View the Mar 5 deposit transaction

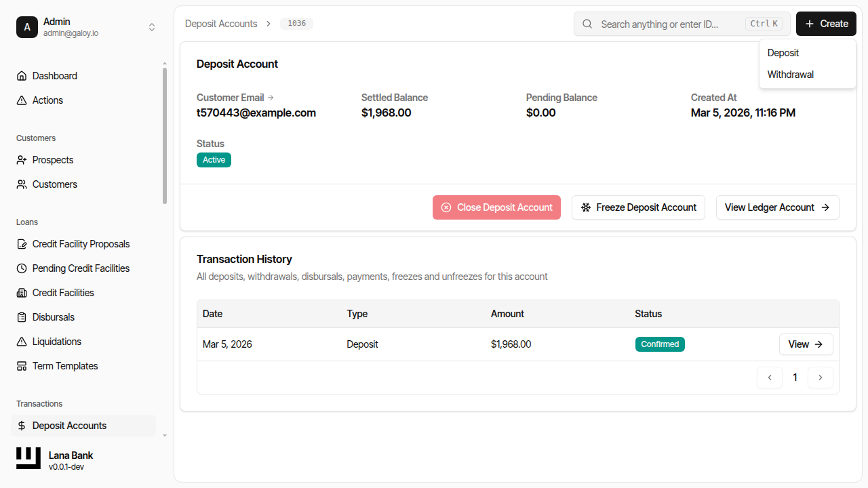806,344
